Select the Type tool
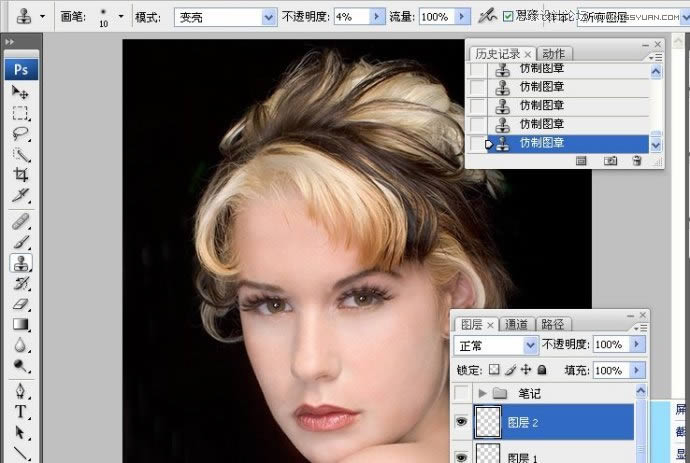 (x=19, y=411)
